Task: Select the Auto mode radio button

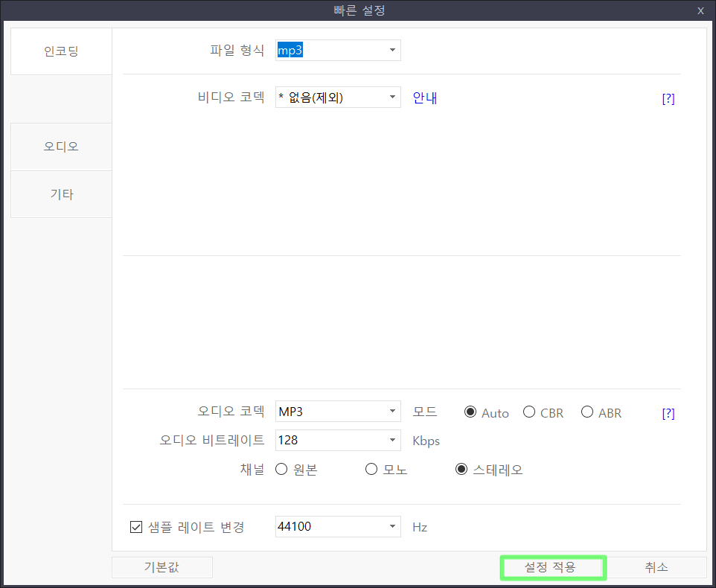Action: [470, 412]
